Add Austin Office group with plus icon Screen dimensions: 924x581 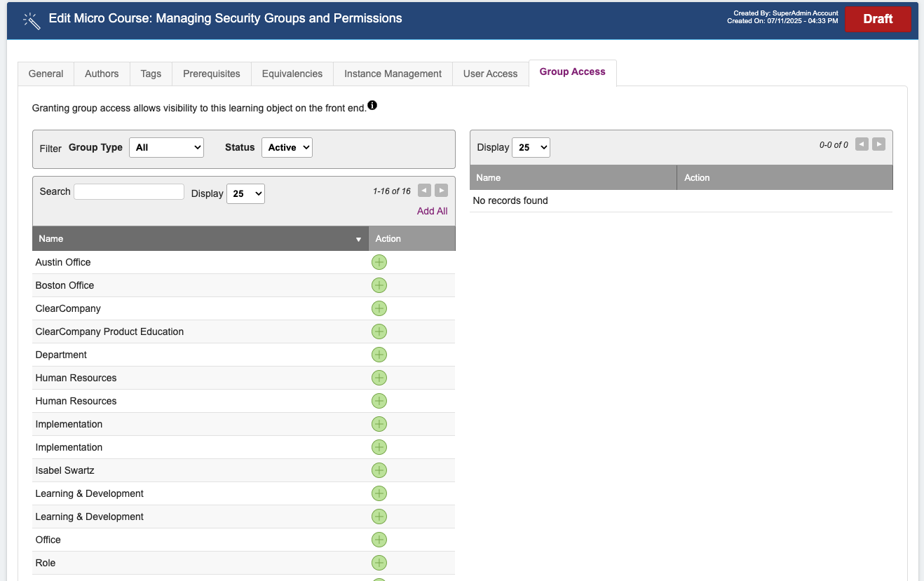pos(379,262)
